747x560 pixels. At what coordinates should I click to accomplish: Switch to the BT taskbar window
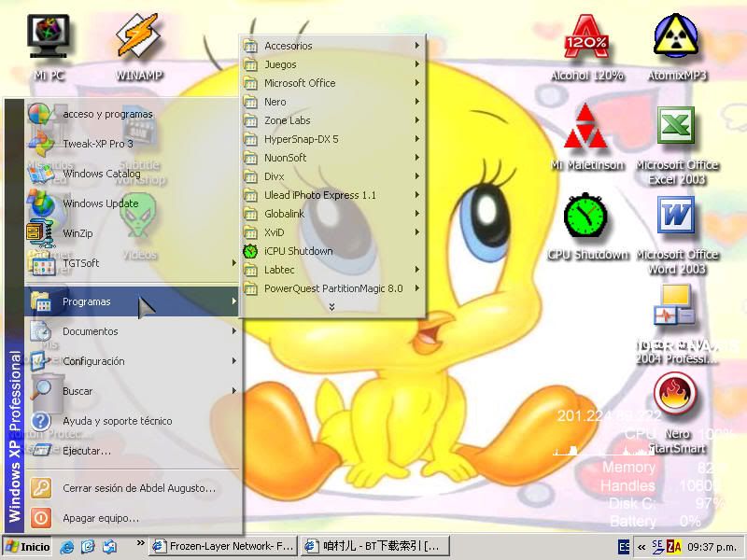pyautogui.click(x=376, y=546)
